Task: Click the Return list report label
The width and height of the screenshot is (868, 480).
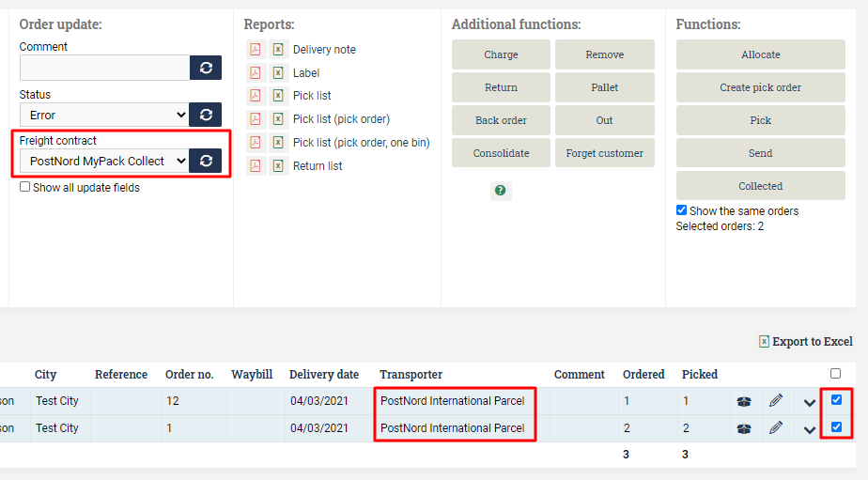Action: 318,165
